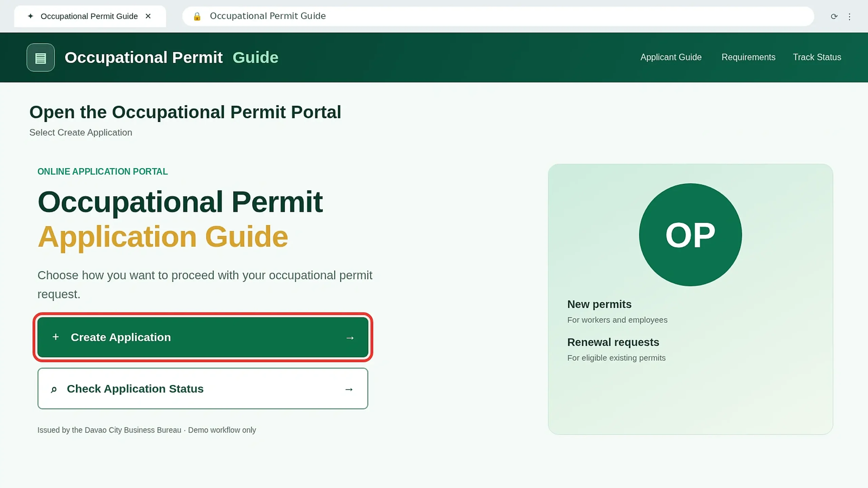
Task: Go to Requirements in the header
Action: pos(748,57)
